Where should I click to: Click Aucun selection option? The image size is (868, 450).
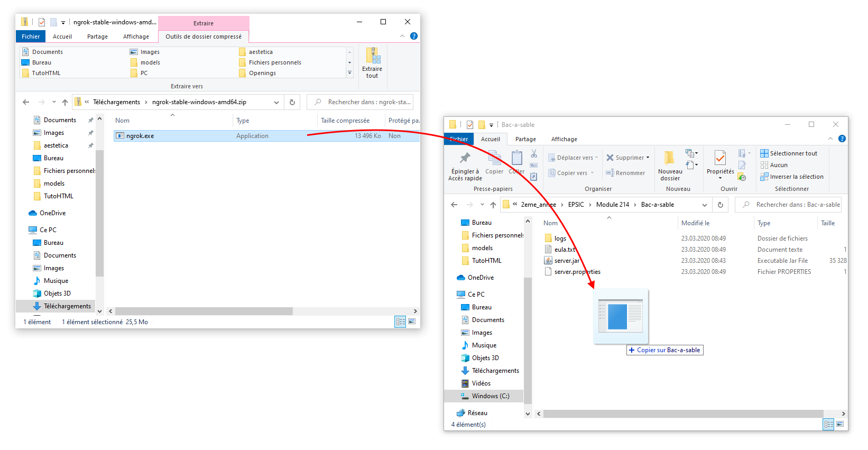(774, 165)
